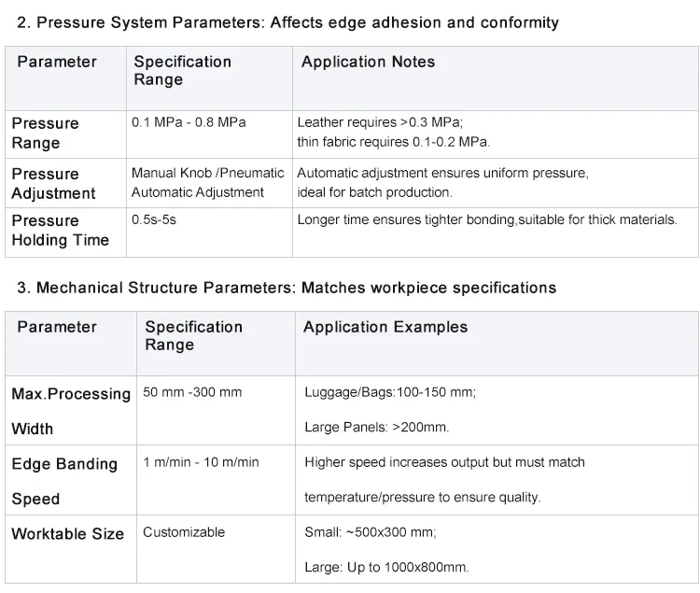Select the Max.Processing Width row label

pyautogui.click(x=71, y=411)
